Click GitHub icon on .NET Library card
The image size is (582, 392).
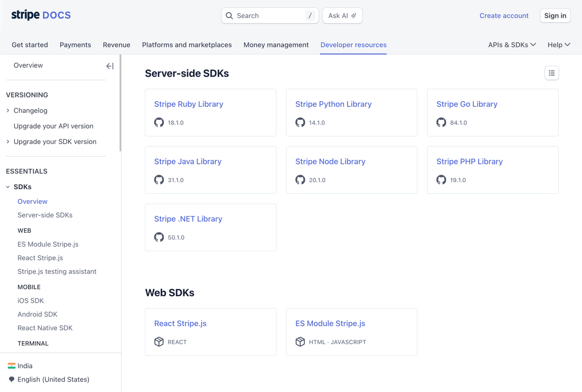[x=159, y=237]
